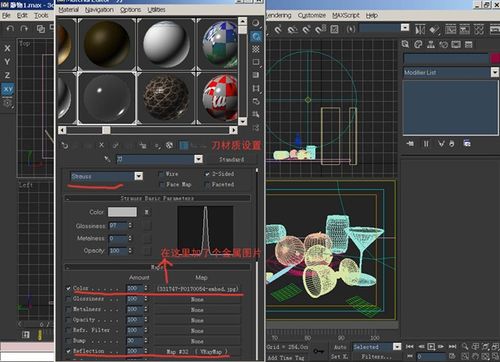Enable the Metalness map checkbox

(68, 309)
